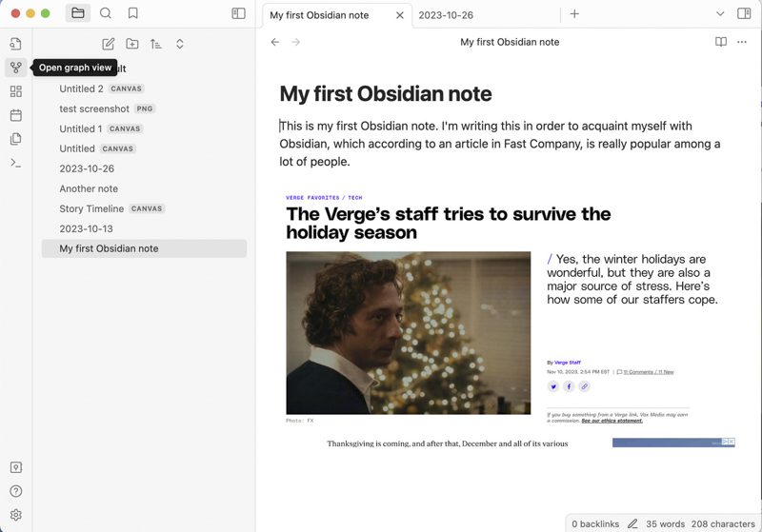The image size is (762, 532).
Task: Click the editing mode pencil status icon
Action: click(632, 523)
